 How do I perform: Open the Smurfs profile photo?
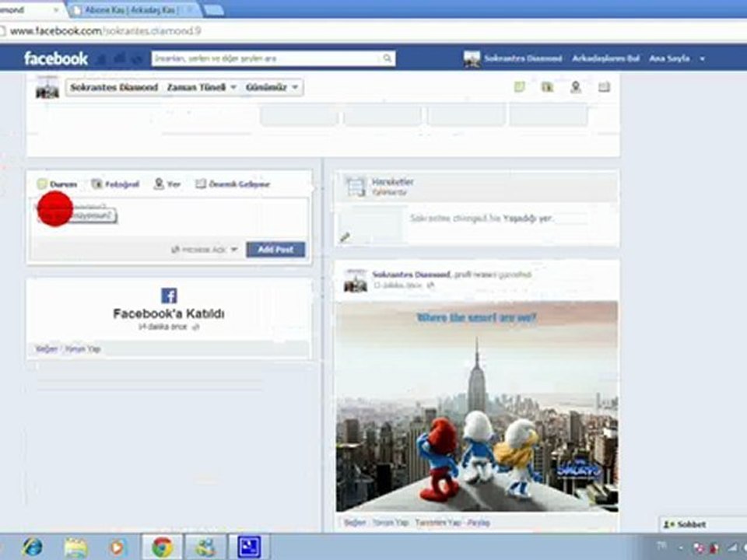477,406
